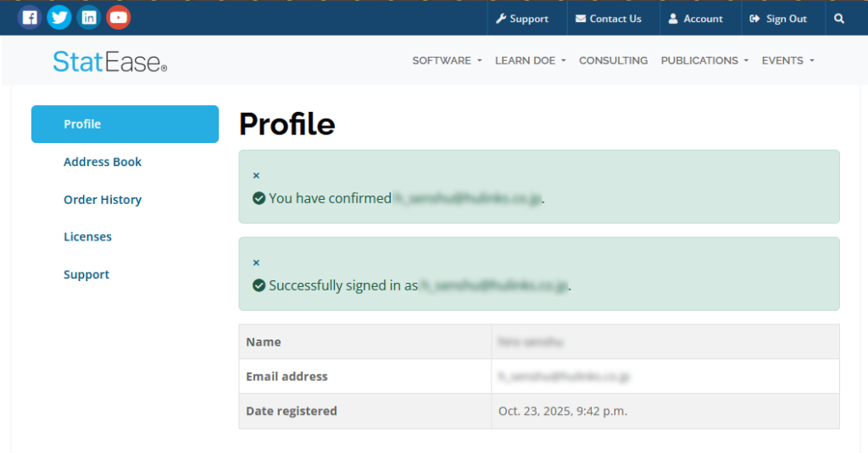Open the LinkedIn social icon
868x453 pixels.
click(x=89, y=17)
